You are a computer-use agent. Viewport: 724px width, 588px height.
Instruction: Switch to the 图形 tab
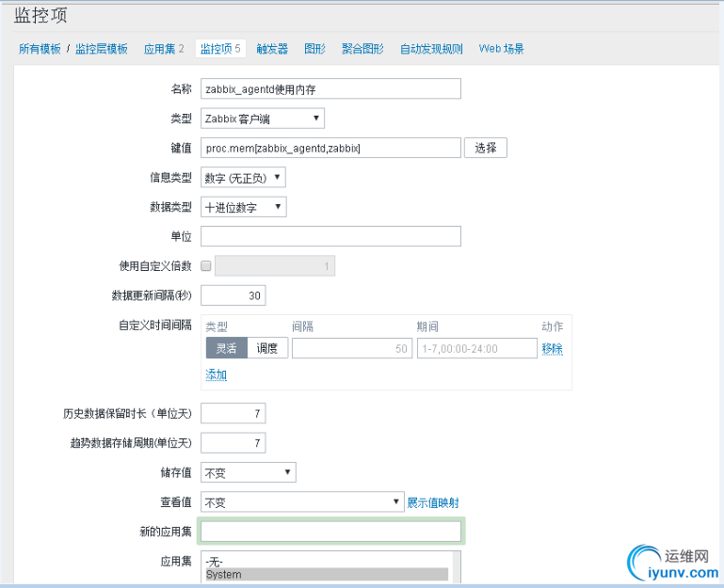coord(314,49)
